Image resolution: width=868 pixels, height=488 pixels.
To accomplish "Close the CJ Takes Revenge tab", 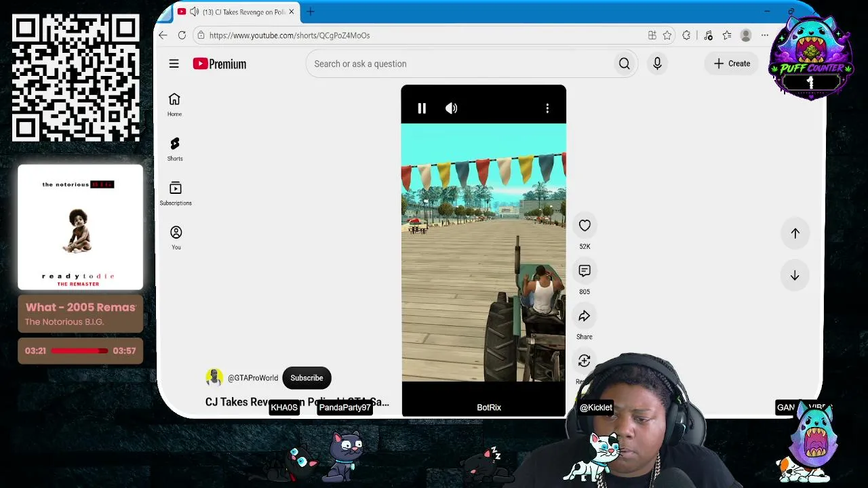I will coord(292,12).
